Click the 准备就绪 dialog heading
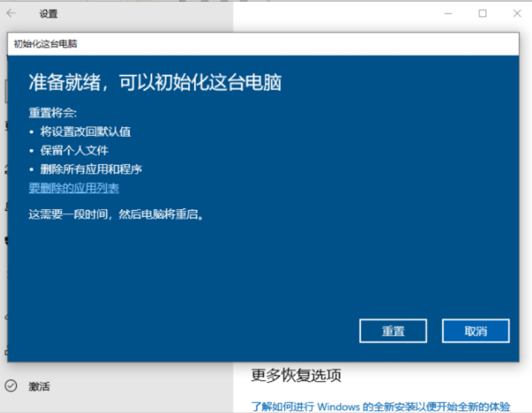This screenshot has width=532, height=413. (155, 82)
